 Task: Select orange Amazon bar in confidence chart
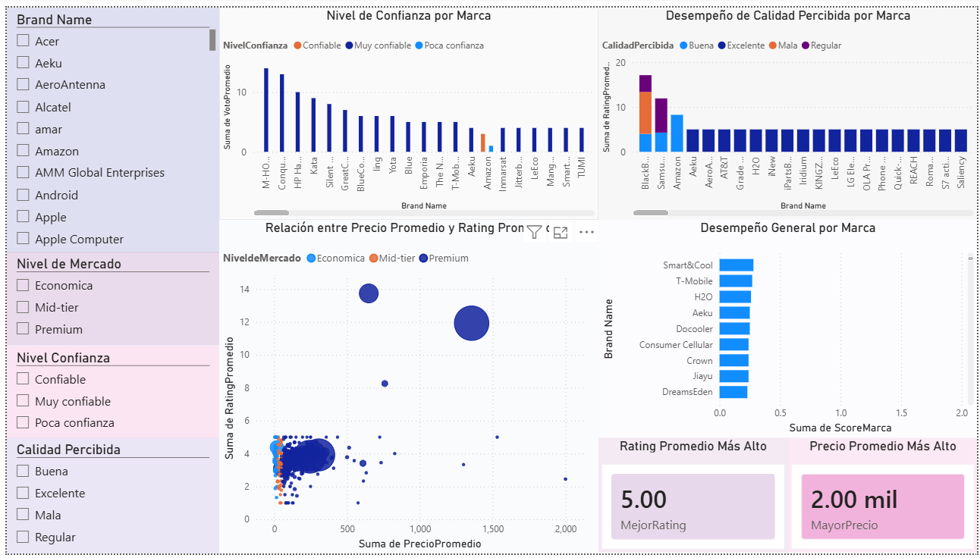point(482,143)
